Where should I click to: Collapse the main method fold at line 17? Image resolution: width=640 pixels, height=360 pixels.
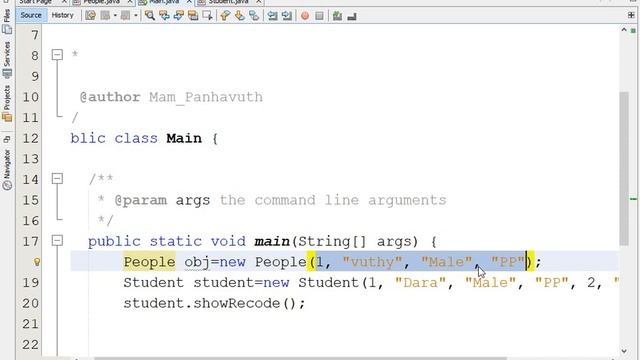(58, 240)
